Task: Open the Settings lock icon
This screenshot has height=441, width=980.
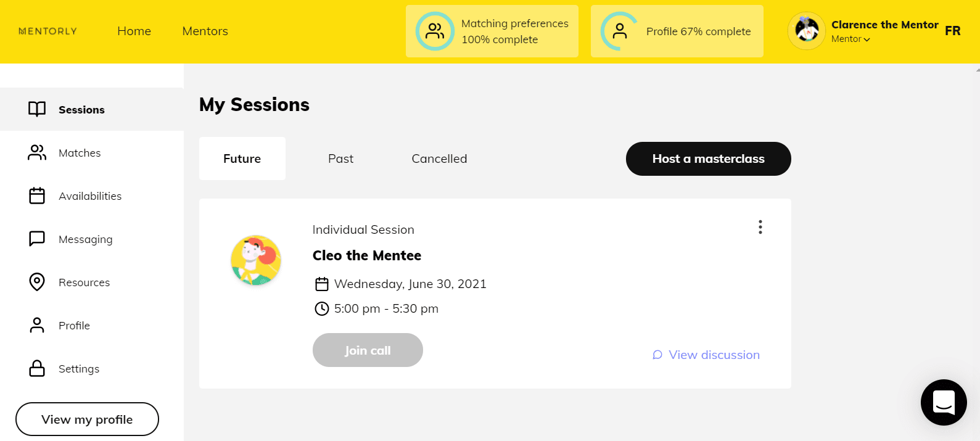Action: coord(37,368)
